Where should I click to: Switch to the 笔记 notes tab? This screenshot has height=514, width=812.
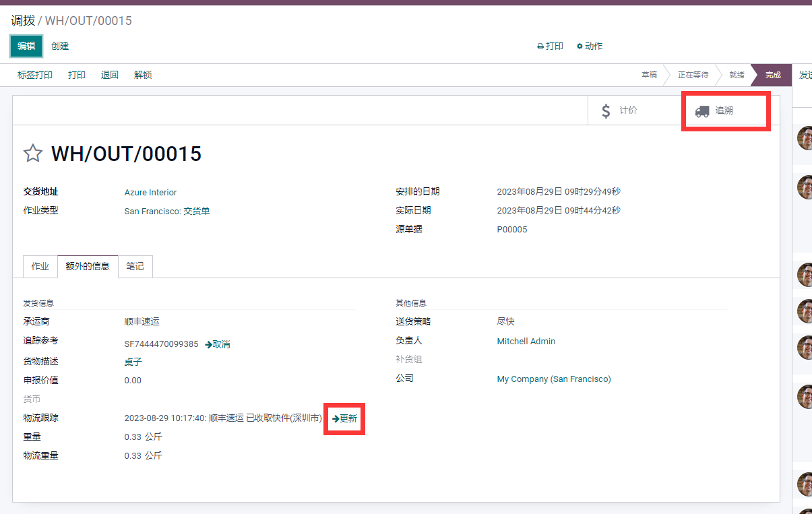coord(135,266)
